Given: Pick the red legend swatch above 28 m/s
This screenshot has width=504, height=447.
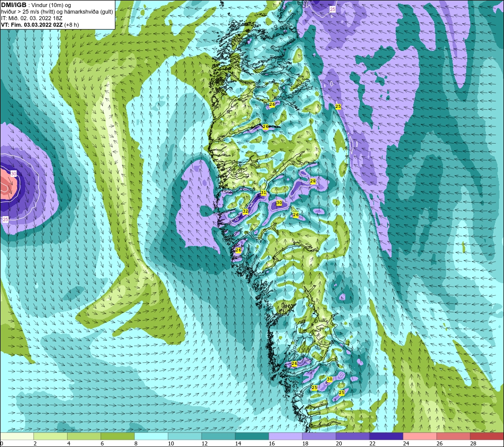Looking at the screenshot, I should (x=487, y=436).
